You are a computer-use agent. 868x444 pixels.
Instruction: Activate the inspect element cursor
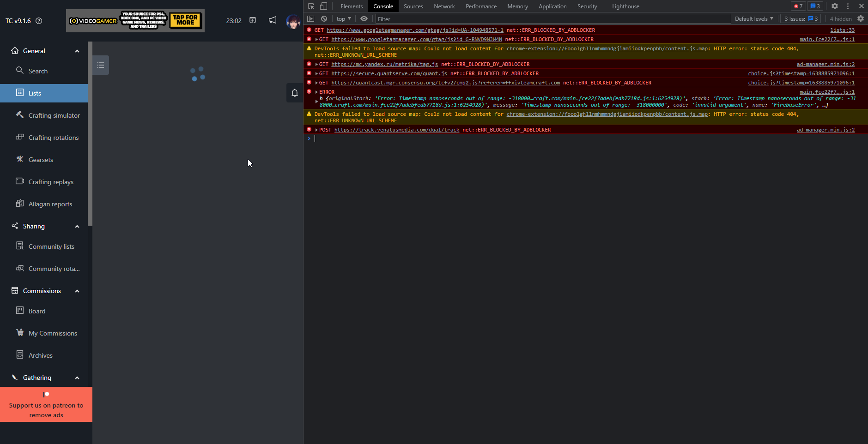click(x=311, y=6)
